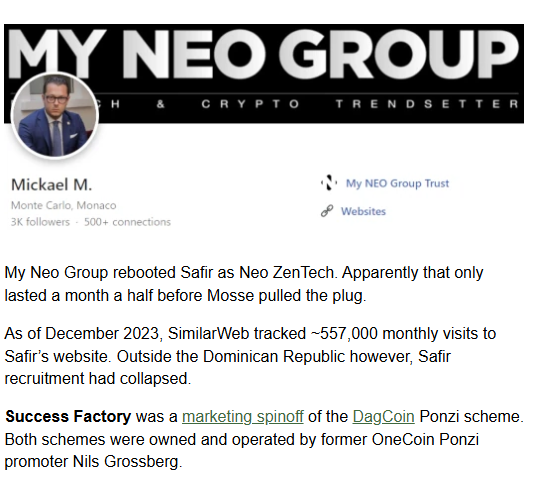Click the ampersand symbol in banner tagline
543x478 pixels.
160,104
